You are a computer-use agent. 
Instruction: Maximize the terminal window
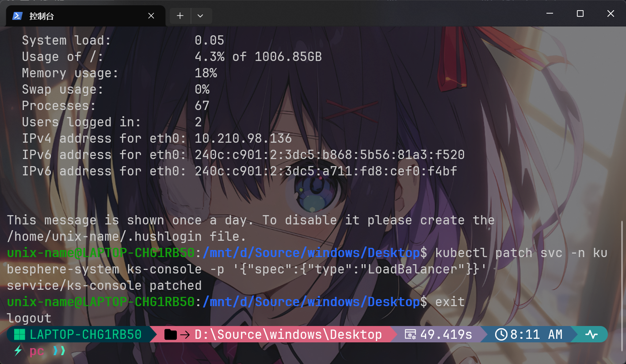(x=580, y=14)
